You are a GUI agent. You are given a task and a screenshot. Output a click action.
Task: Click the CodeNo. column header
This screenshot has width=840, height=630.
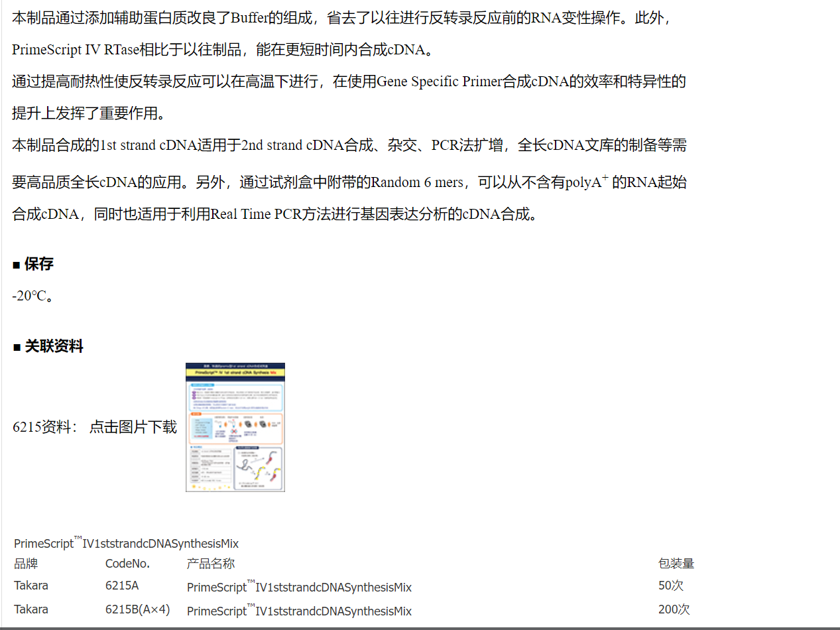point(128,564)
